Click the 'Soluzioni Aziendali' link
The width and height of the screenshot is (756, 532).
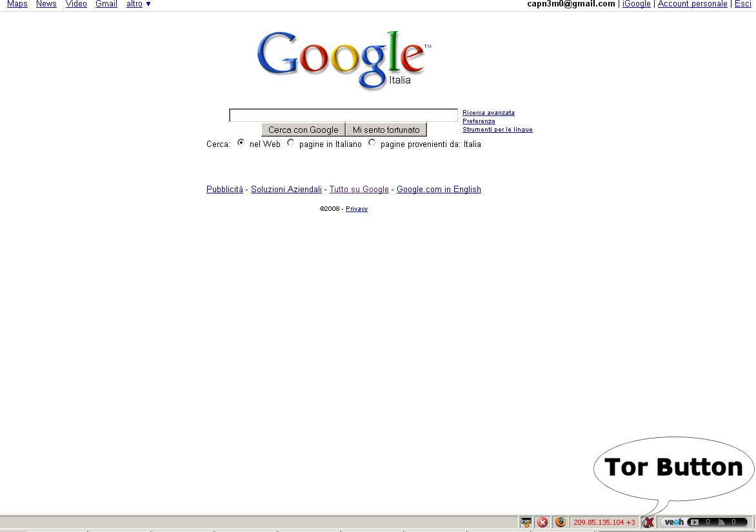click(x=286, y=190)
